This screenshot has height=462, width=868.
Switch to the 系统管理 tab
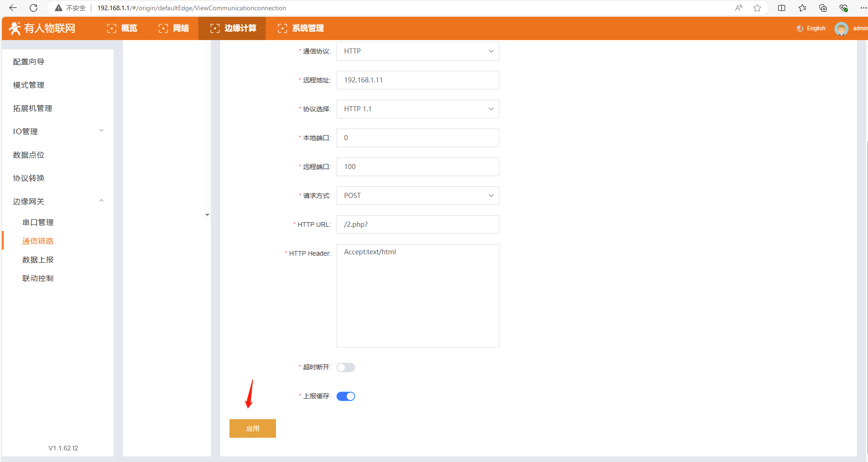301,28
